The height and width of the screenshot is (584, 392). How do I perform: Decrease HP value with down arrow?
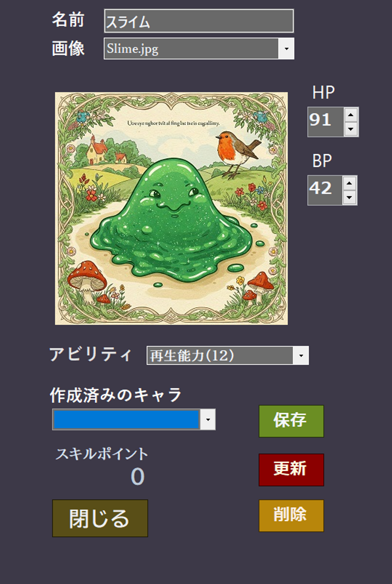351,129
